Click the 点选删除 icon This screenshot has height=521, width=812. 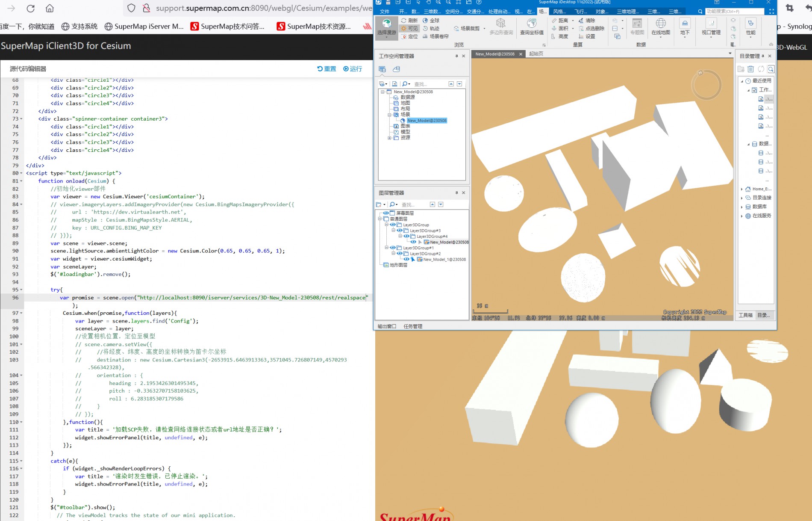(x=581, y=29)
